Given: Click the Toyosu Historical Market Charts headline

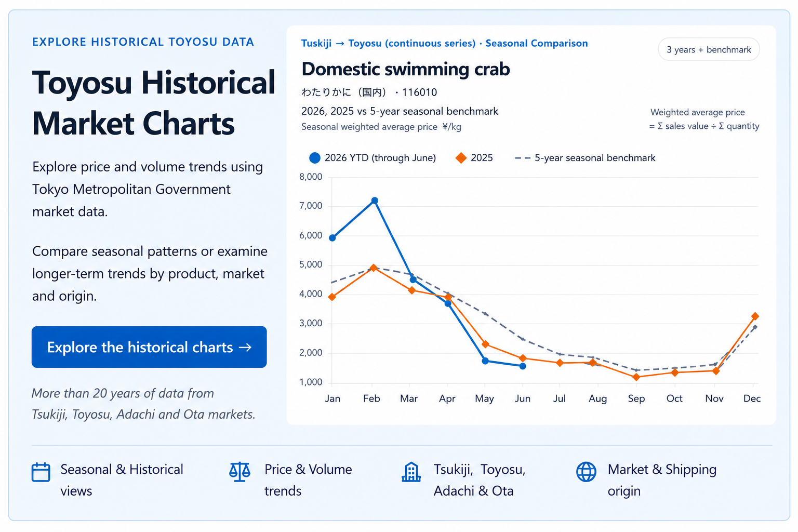Looking at the screenshot, I should pyautogui.click(x=154, y=103).
